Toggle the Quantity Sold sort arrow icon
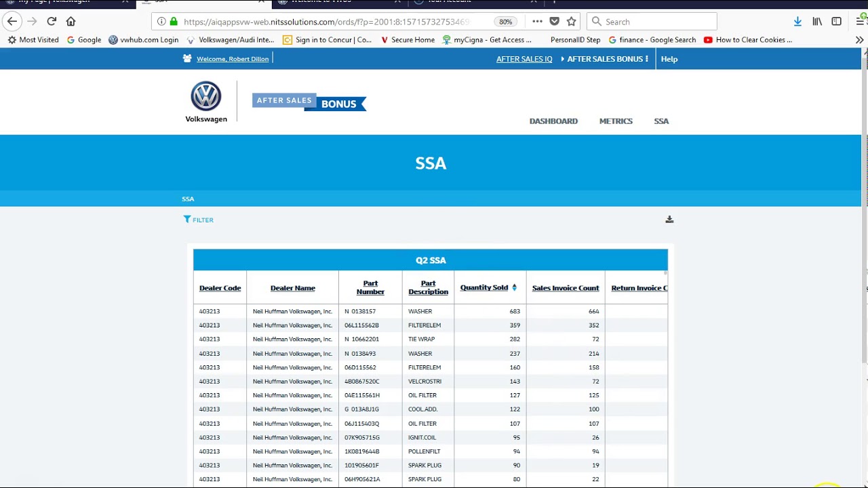Viewport: 868px width, 488px height. (x=515, y=287)
